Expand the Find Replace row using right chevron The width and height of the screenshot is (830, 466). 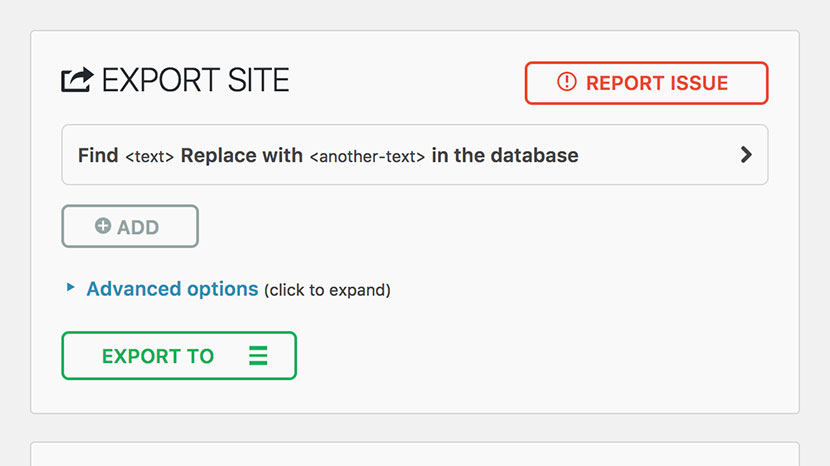click(x=746, y=155)
